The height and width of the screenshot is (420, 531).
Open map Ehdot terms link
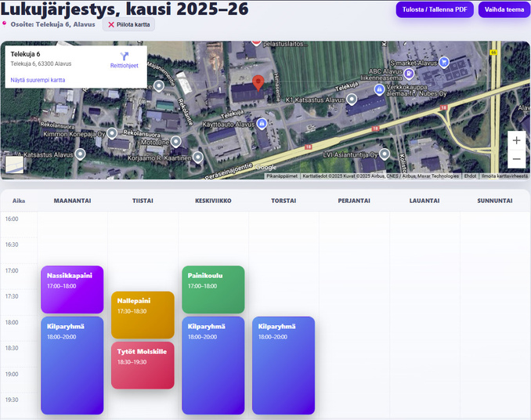pyautogui.click(x=470, y=176)
